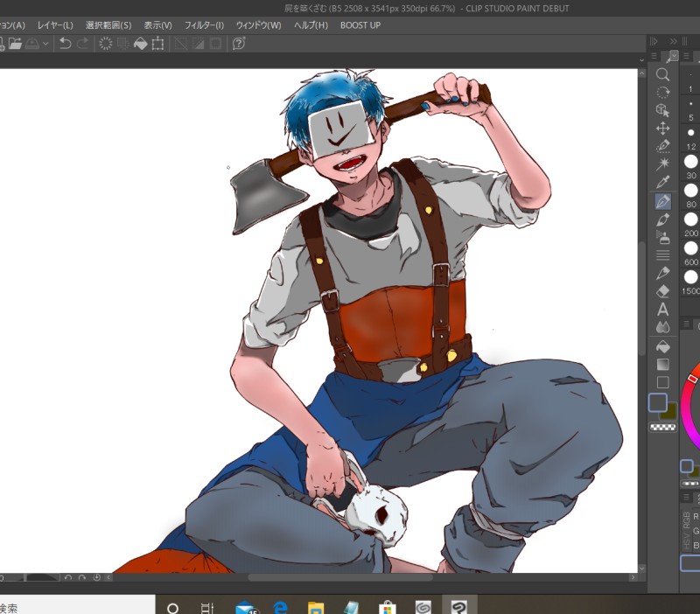Click the Open file folder icon
700x614 pixels.
point(14,44)
